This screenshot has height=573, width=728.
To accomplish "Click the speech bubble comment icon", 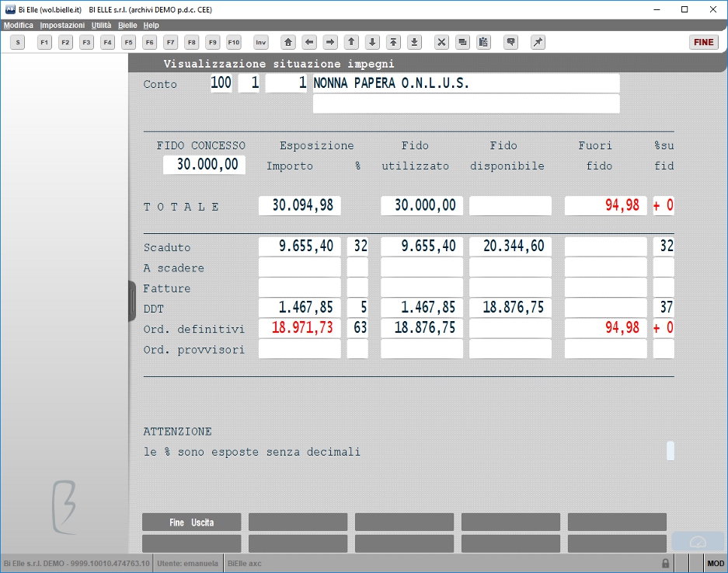I will click(510, 42).
